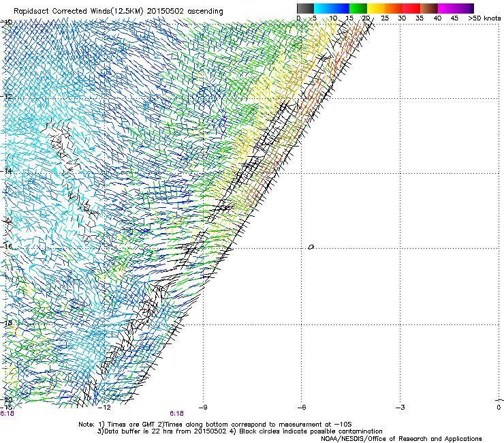This screenshot has height=443, width=504.
Task: Click the '-15' longitude label at bottom left
Action: pos(7,408)
